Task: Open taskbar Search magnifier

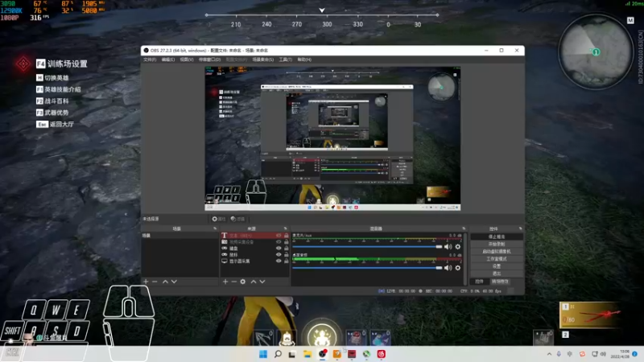Action: [x=278, y=354]
